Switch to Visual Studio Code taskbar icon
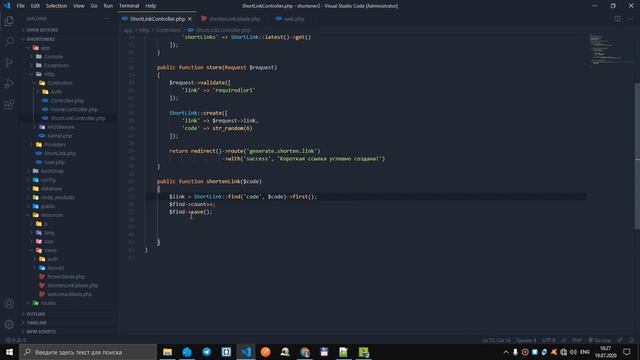This screenshot has height=360, width=640. [246, 352]
